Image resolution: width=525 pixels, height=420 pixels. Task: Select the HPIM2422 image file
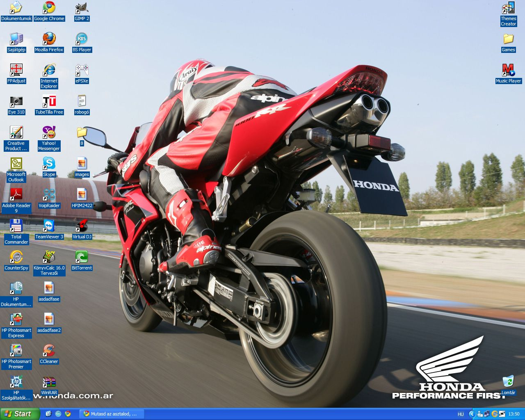coord(82,199)
